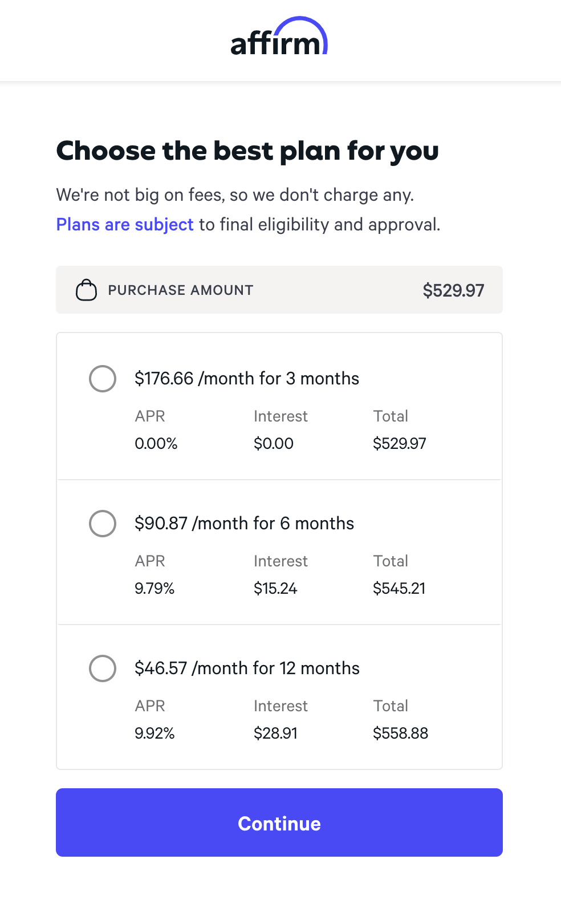The width and height of the screenshot is (561, 924).
Task: Click the $545.21 total amount
Action: click(x=399, y=589)
